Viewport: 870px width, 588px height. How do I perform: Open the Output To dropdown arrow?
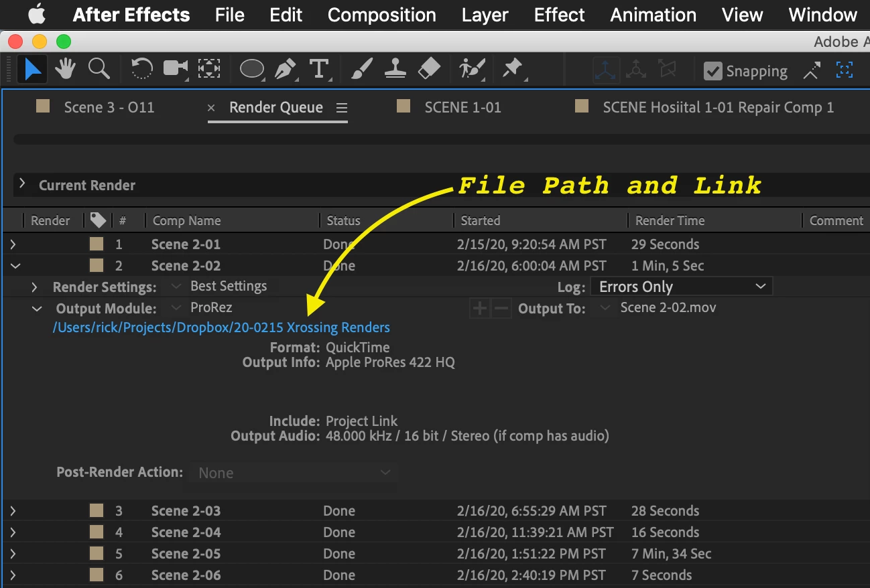pyautogui.click(x=605, y=308)
